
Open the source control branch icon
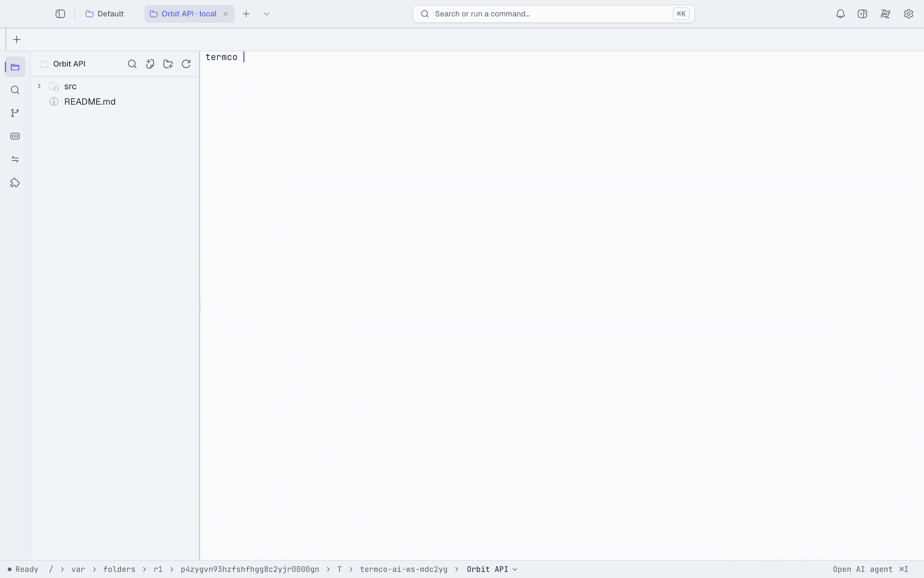click(15, 113)
